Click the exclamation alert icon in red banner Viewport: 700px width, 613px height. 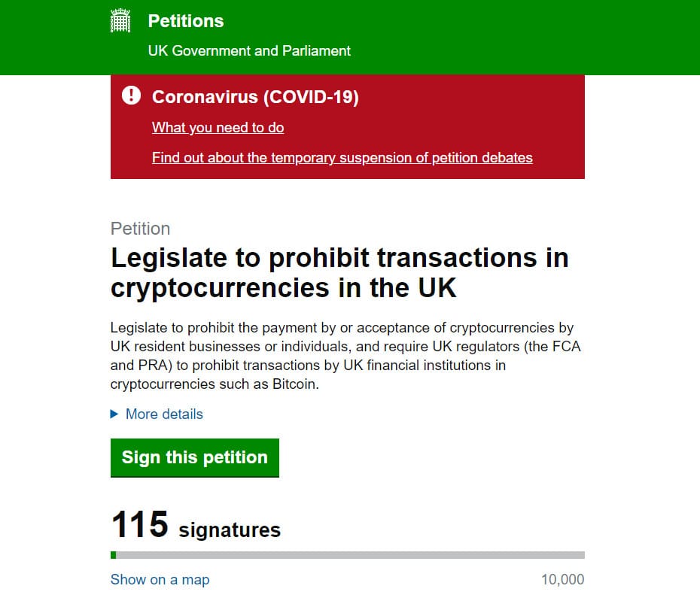click(131, 96)
